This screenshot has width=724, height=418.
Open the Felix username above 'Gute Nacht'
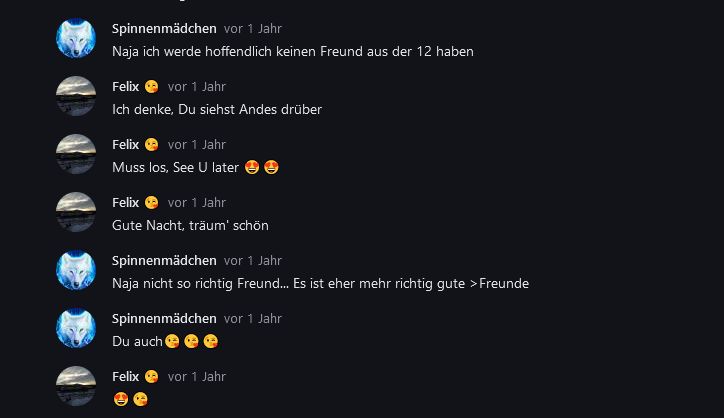125,203
